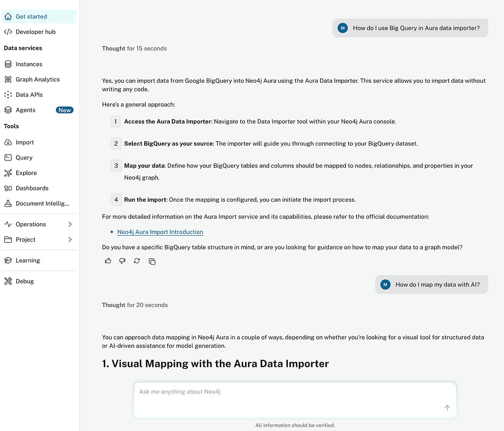Click the Project folder icon
The image size is (504, 431).
point(8,240)
